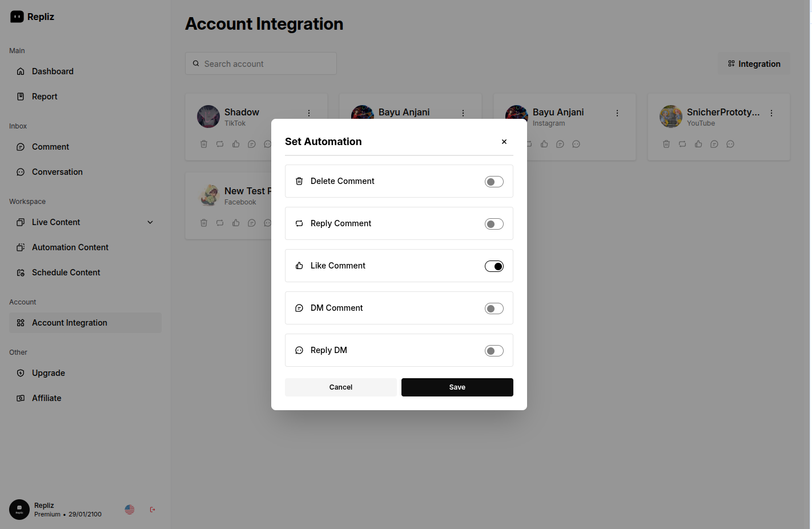Go to Automation Content

click(70, 247)
